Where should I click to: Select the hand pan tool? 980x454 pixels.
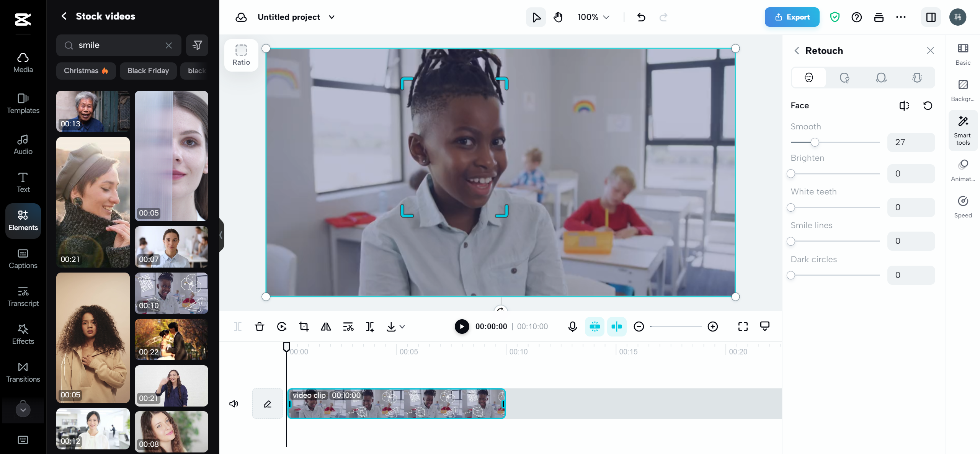coord(558,17)
